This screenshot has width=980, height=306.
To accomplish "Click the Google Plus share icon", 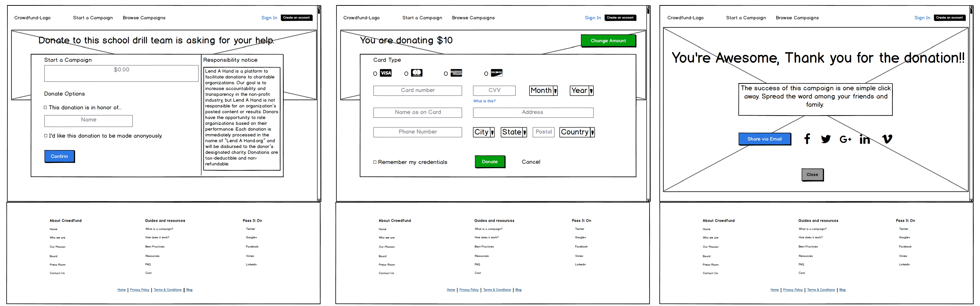I will pos(845,140).
